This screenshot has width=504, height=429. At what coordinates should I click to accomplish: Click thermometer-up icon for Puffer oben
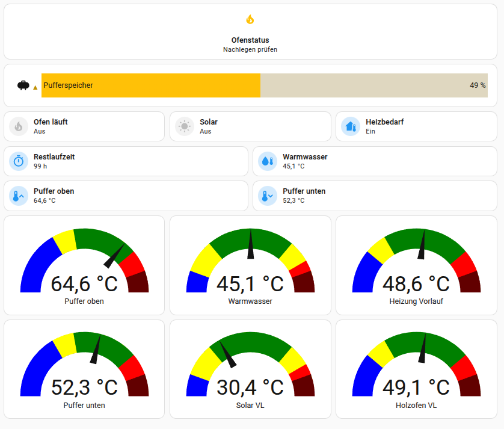coord(19,196)
